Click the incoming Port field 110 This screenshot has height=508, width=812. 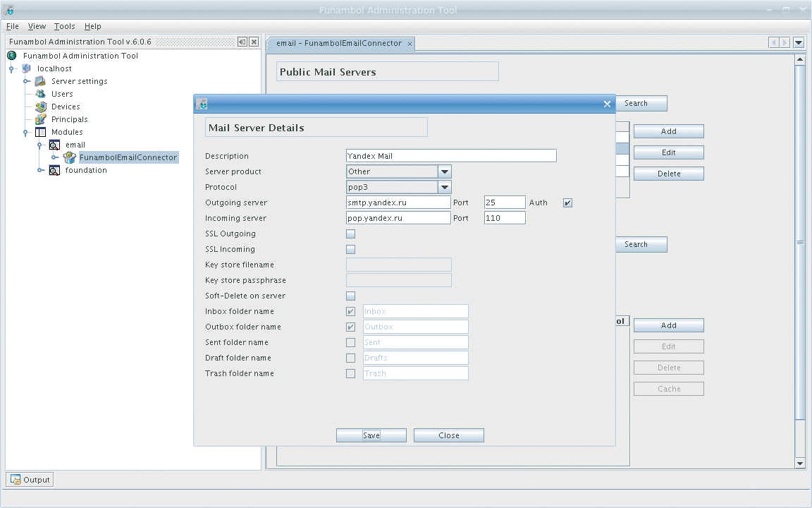[505, 218]
